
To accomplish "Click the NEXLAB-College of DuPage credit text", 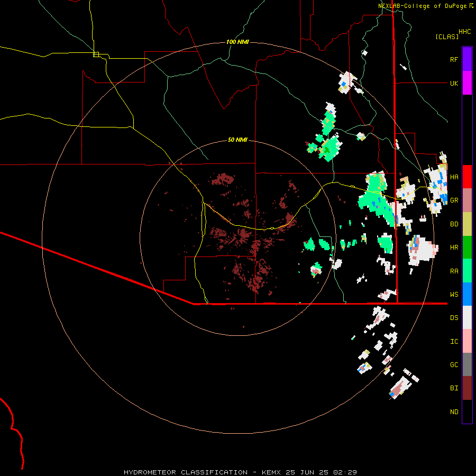I will (423, 6).
